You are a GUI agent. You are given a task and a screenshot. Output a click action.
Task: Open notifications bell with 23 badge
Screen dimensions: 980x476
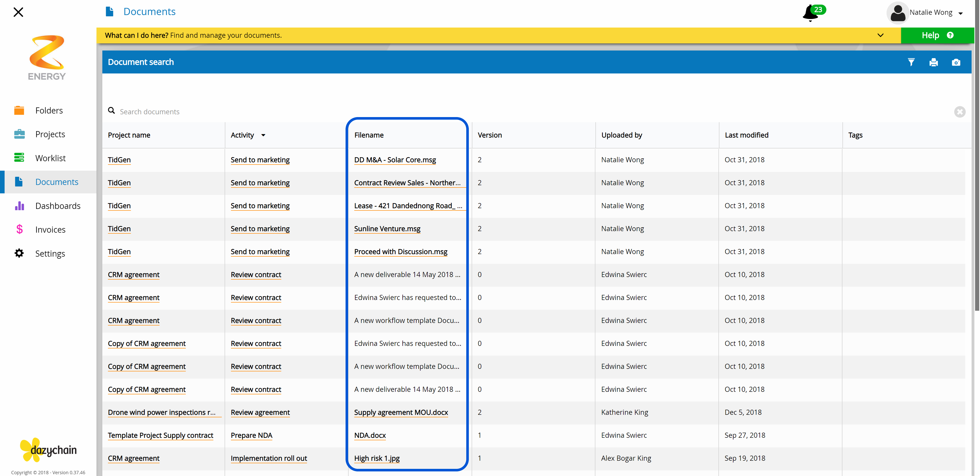(x=813, y=13)
